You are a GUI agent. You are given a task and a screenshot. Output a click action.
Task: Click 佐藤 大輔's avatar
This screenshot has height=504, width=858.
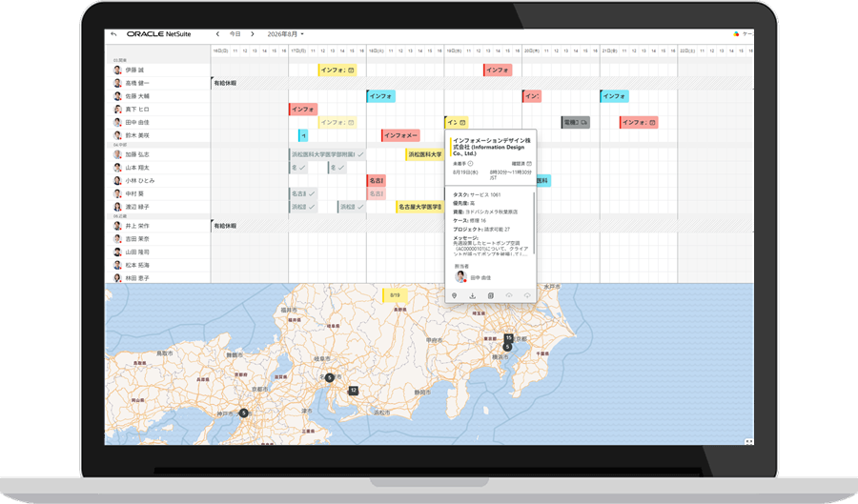pos(117,96)
